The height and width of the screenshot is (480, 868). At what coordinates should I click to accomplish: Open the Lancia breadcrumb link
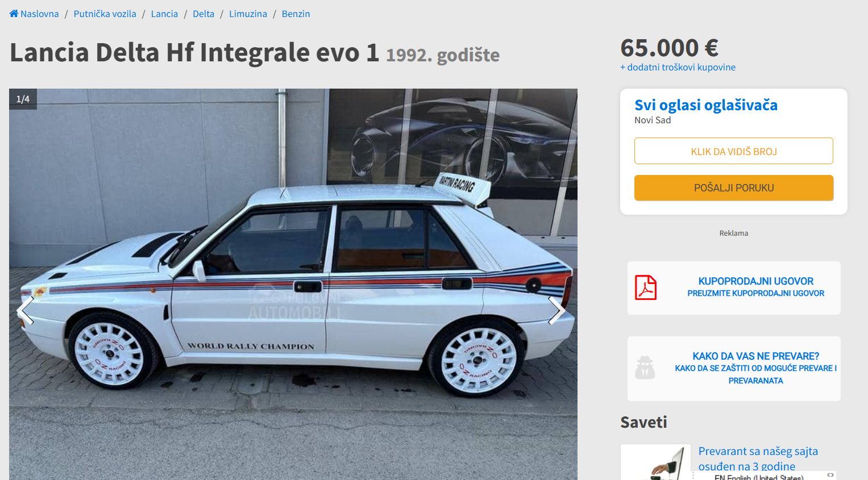(164, 14)
